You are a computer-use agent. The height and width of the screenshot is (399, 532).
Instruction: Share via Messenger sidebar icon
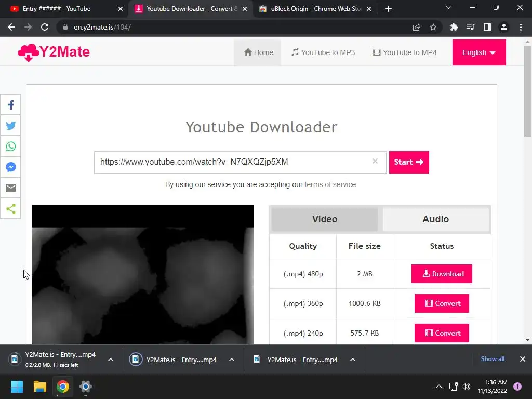[11, 167]
